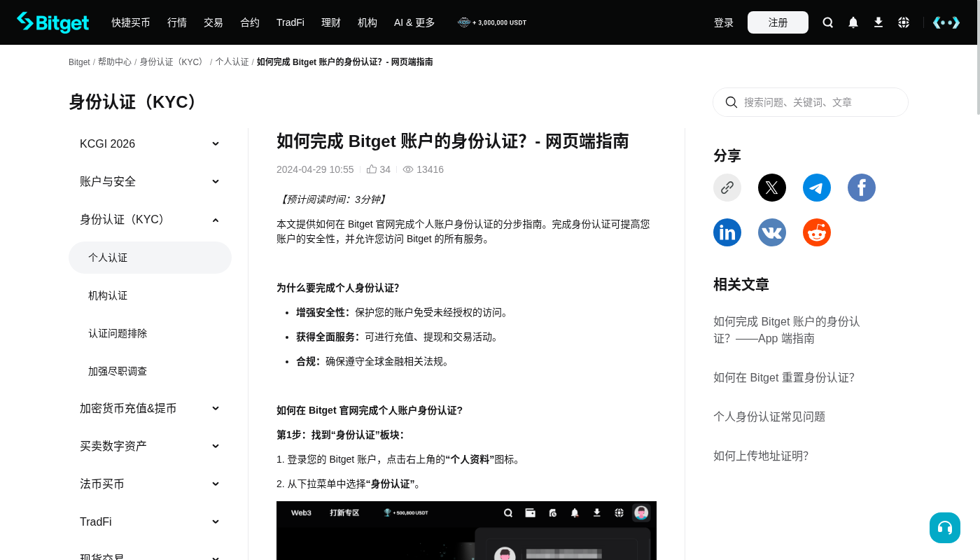Click the tutorial screenshot image
Image resolution: width=980 pixels, height=560 pixels.
click(466, 531)
